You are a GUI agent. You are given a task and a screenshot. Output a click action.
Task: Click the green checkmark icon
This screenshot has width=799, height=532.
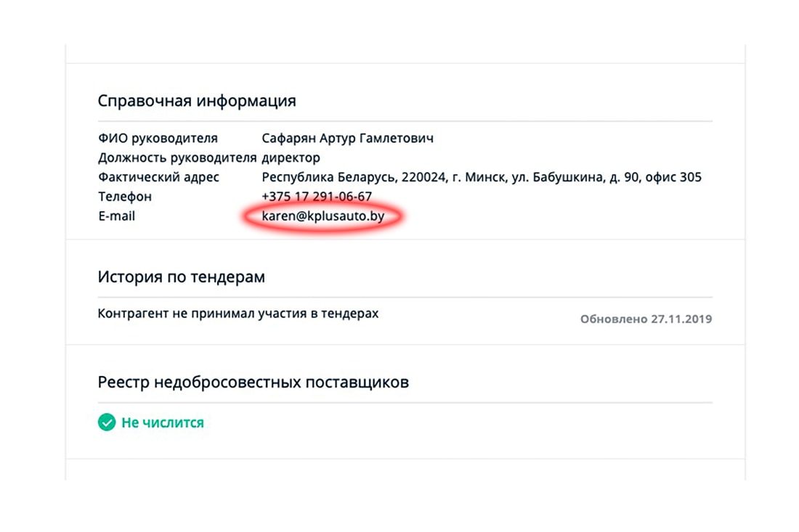107,422
